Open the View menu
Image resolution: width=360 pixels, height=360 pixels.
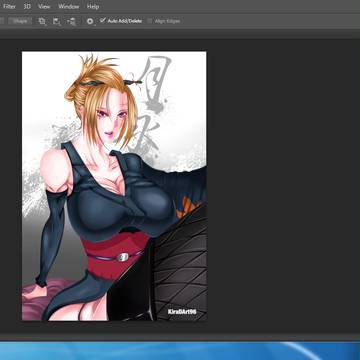pyautogui.click(x=44, y=6)
